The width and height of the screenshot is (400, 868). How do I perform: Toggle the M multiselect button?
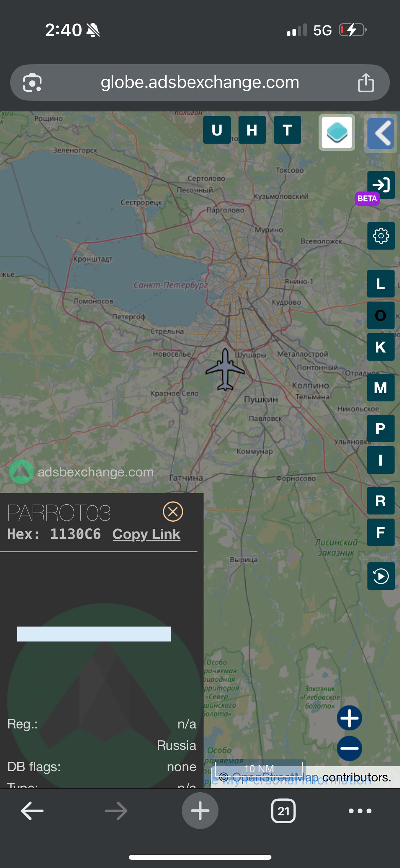381,387
